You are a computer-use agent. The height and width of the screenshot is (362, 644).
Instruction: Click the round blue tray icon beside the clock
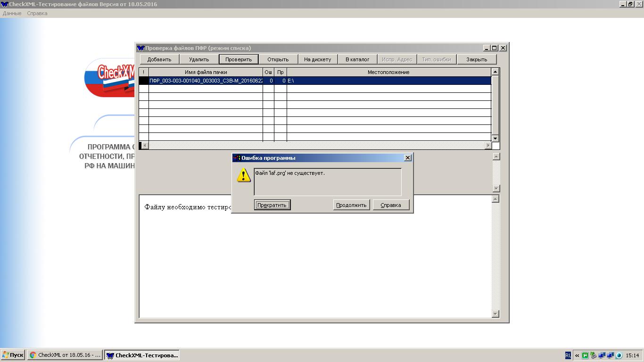[619, 355]
